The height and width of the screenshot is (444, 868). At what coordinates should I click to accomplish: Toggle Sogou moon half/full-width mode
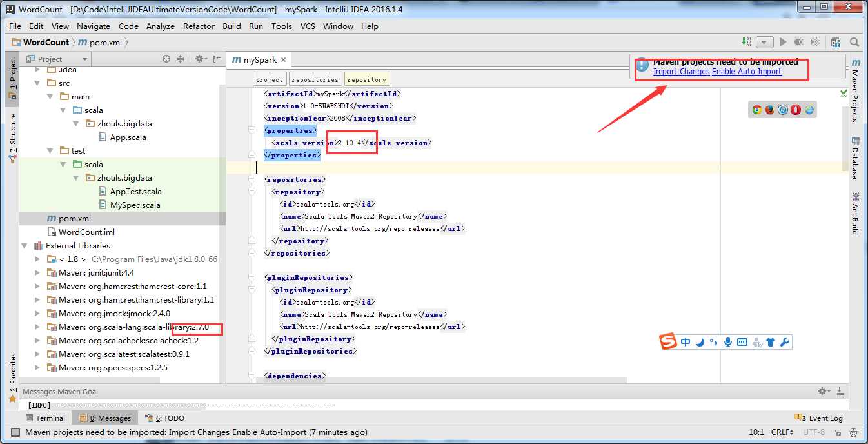(700, 342)
